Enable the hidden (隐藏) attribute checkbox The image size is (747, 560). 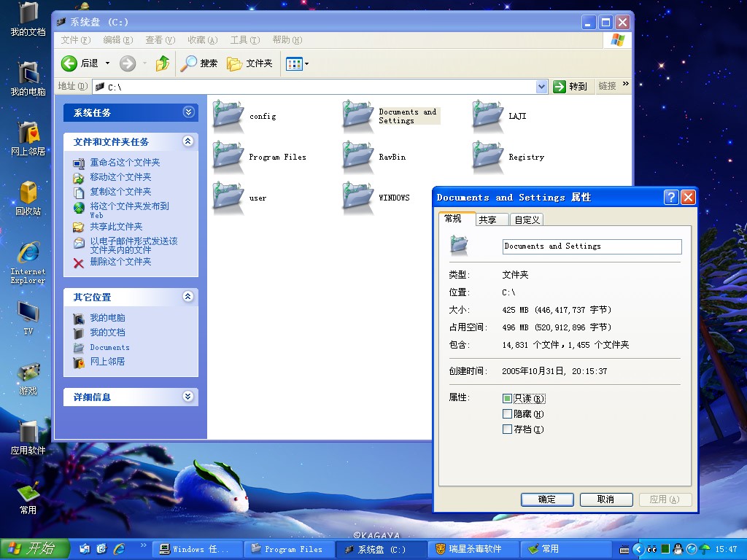point(508,414)
